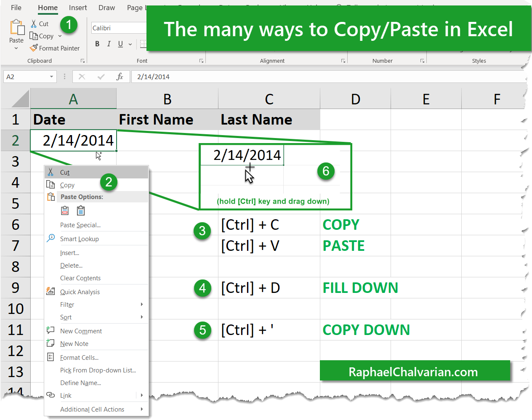Screen dimensions: 532x420
Task: Toggle Bold formatting
Action: pyautogui.click(x=97, y=44)
